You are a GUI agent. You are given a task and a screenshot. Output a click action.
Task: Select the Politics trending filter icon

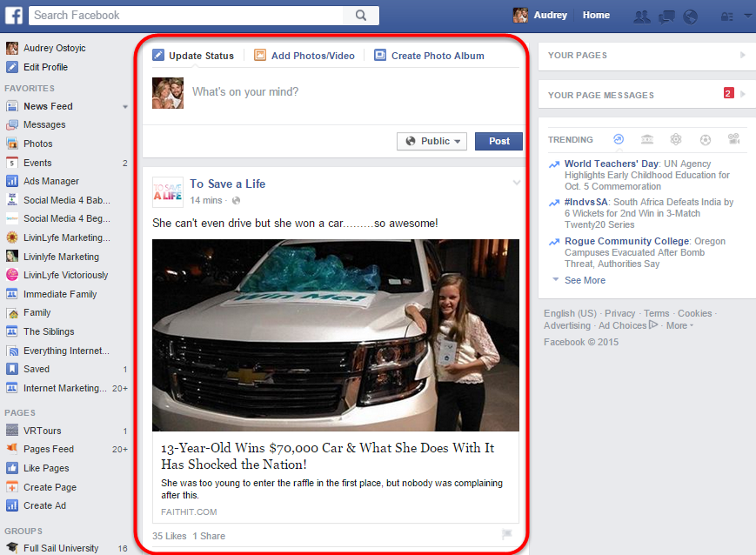click(x=647, y=139)
